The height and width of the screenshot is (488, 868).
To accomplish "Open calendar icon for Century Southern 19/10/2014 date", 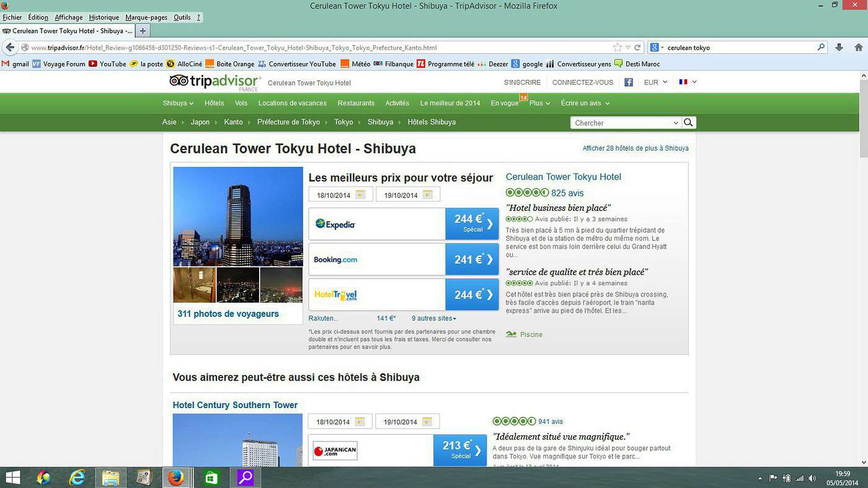I will (427, 422).
